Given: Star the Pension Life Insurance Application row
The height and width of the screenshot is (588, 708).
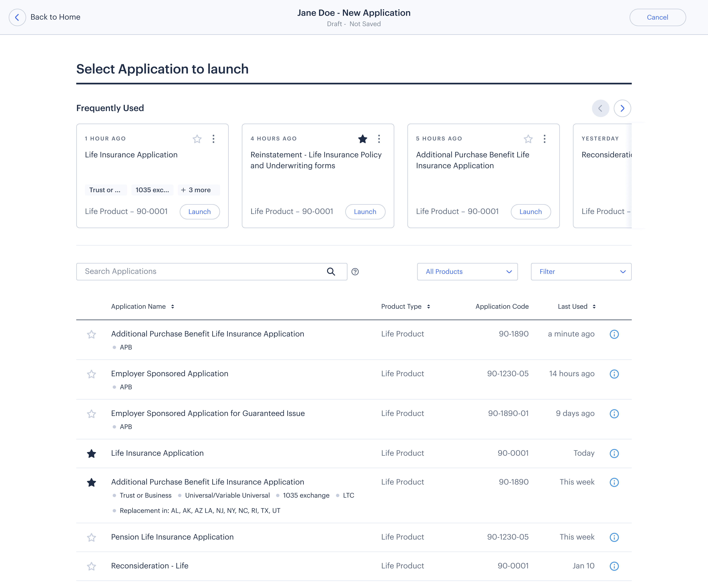Looking at the screenshot, I should pyautogui.click(x=91, y=538).
